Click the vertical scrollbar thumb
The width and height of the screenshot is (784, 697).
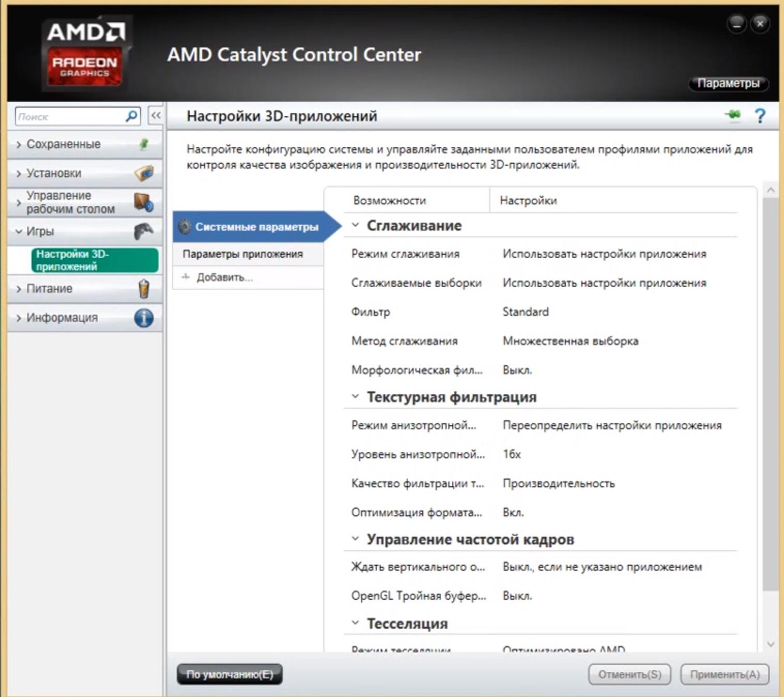(770, 394)
